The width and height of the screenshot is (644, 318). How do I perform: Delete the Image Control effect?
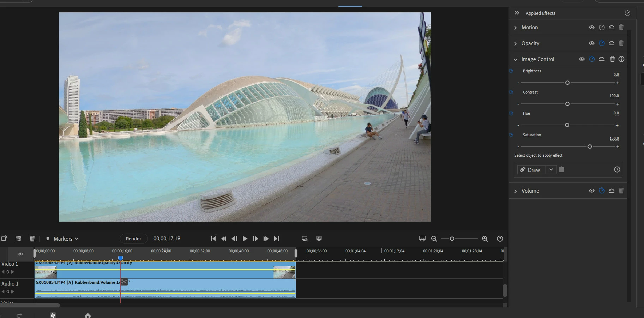[612, 59]
